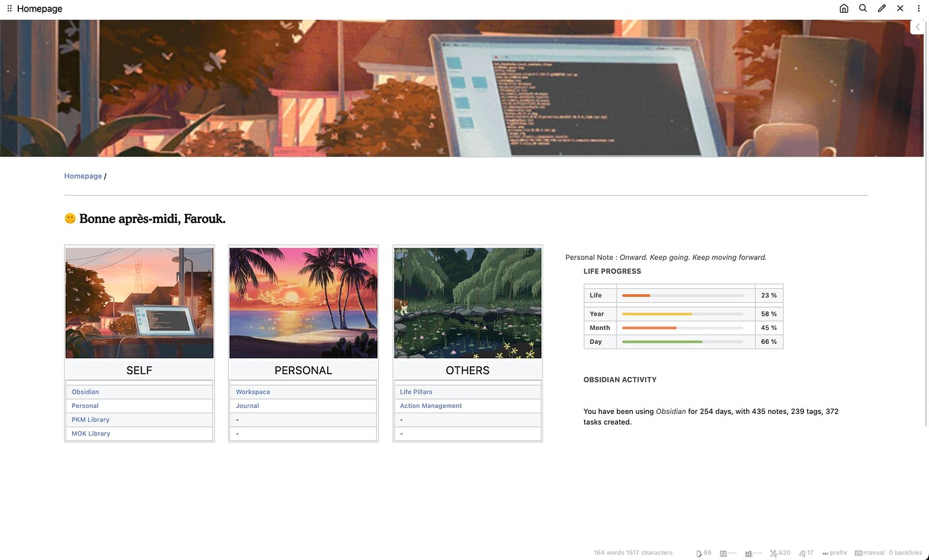Click the Month progress bar
This screenshot has height=560, width=929.
[x=683, y=328]
